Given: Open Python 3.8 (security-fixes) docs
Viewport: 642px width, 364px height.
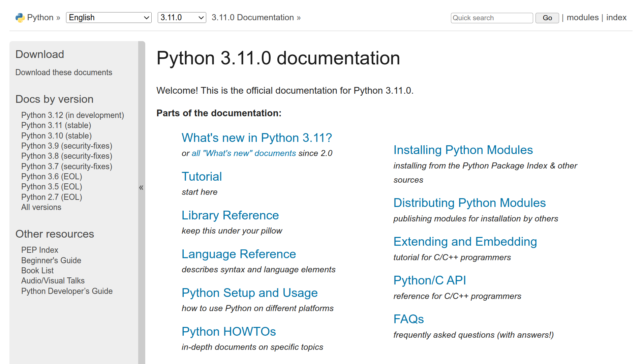Looking at the screenshot, I should [67, 156].
